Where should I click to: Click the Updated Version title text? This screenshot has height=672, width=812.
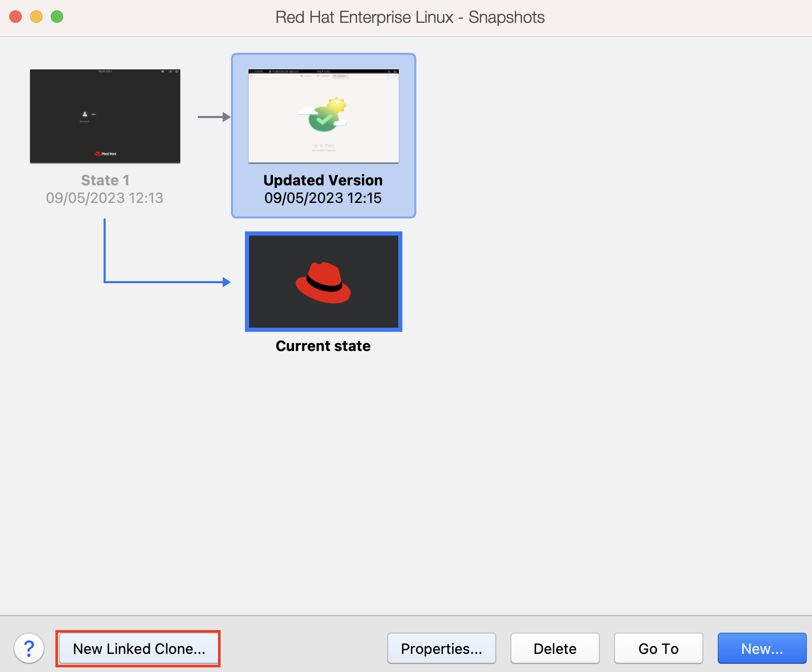[323, 180]
